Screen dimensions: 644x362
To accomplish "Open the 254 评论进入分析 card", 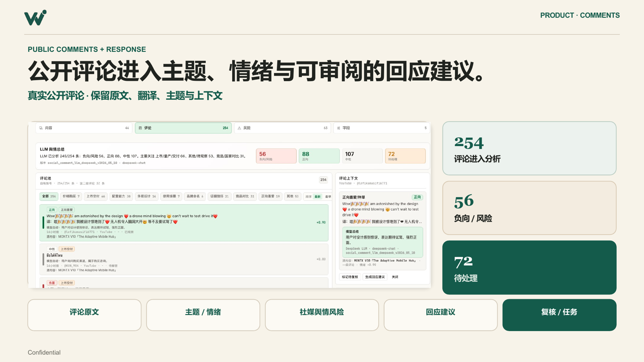I will pyautogui.click(x=529, y=148).
